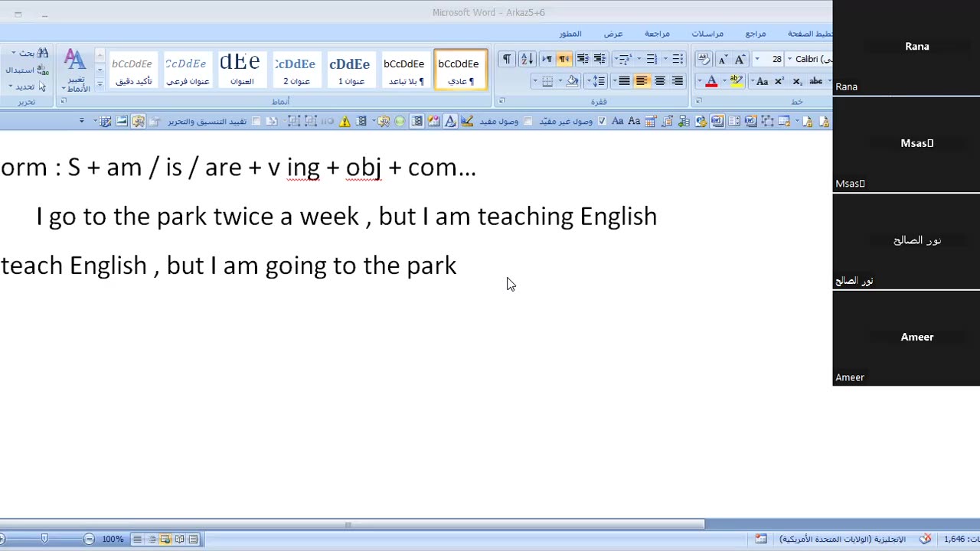980x551 pixels.
Task: Click the Clear Formatting eraser icon
Action: pos(704,59)
